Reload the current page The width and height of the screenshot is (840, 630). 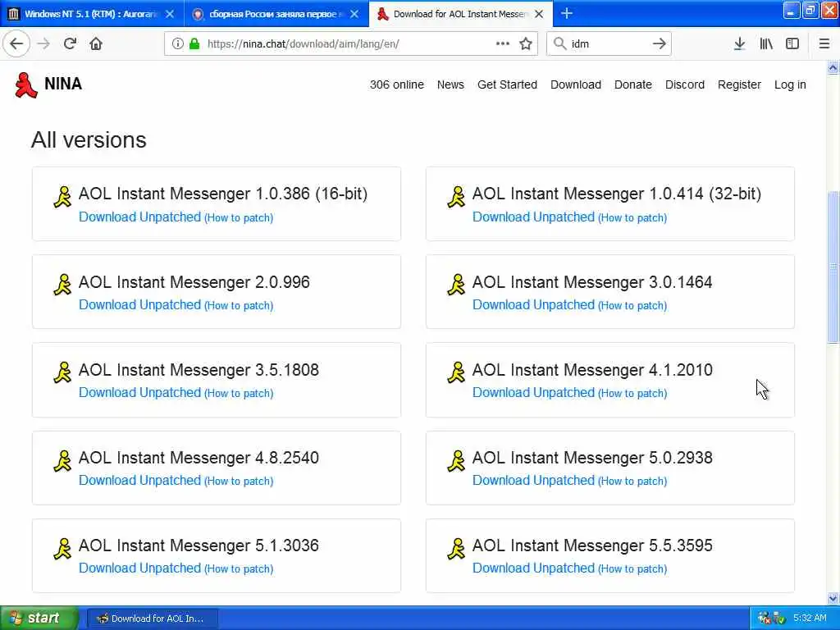click(x=70, y=43)
